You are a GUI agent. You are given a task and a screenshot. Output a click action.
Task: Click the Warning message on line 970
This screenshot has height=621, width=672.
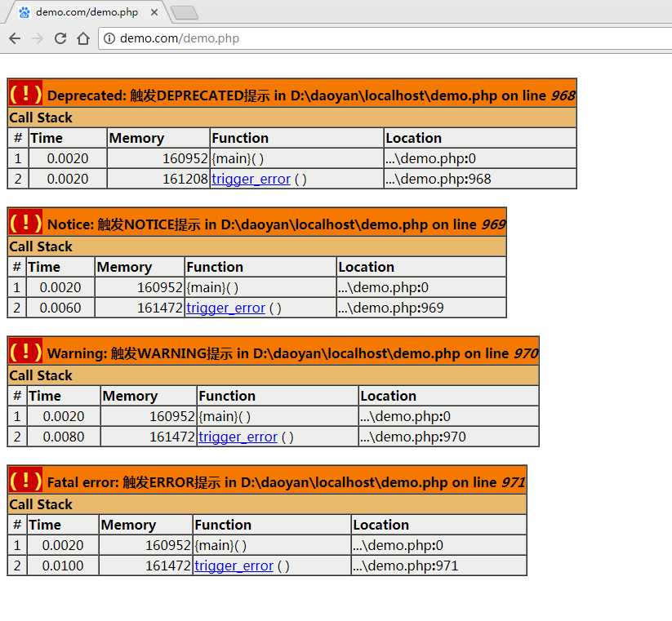(292, 353)
